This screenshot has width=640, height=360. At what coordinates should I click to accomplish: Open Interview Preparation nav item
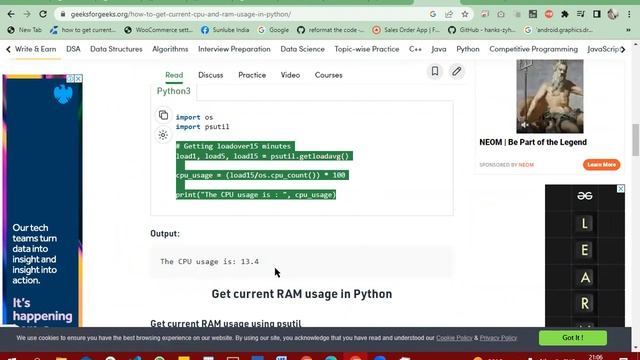click(234, 49)
